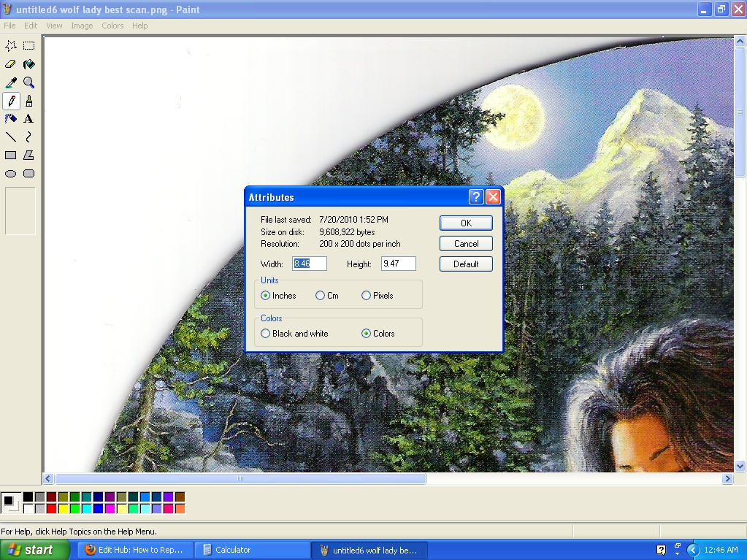The image size is (747, 560).
Task: Click the question-mark tray icon
Action: 662,550
